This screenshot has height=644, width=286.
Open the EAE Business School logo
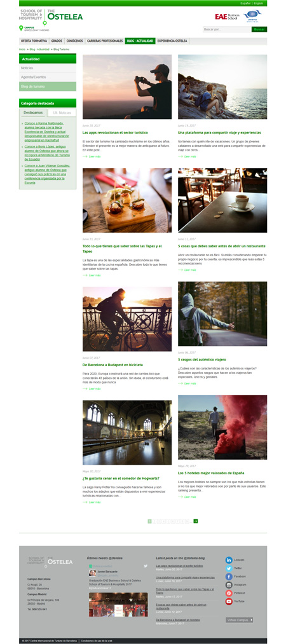point(226,17)
